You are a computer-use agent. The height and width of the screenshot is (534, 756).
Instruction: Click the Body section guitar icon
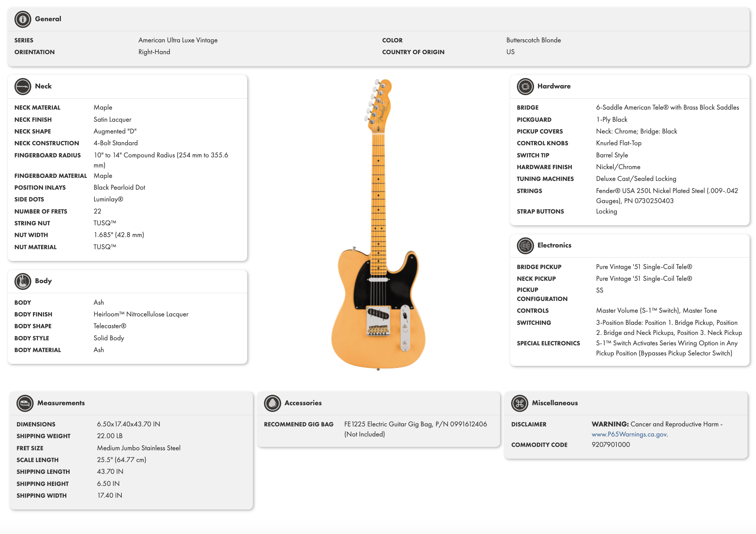[x=23, y=281]
